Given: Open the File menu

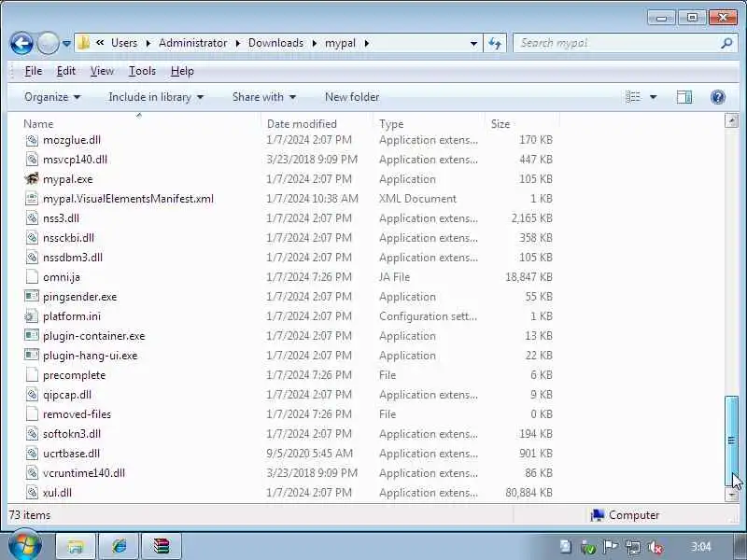Looking at the screenshot, I should pos(34,71).
